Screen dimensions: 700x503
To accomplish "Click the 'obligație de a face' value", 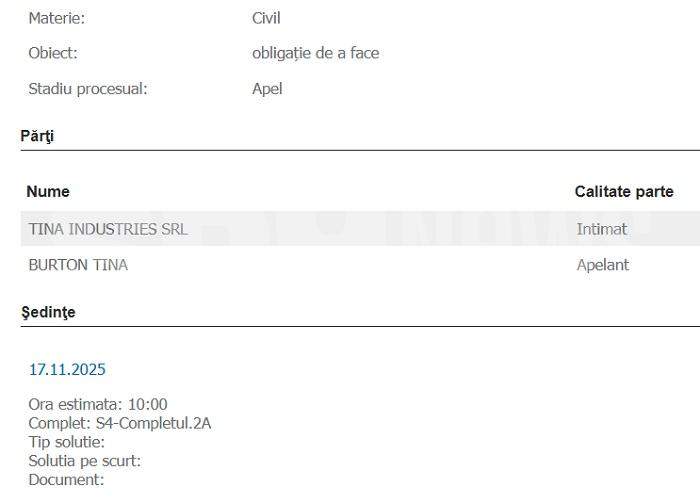I will (315, 53).
